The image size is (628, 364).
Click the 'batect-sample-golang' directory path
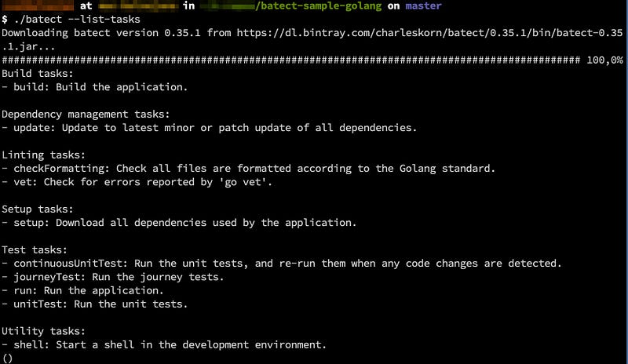click(316, 6)
